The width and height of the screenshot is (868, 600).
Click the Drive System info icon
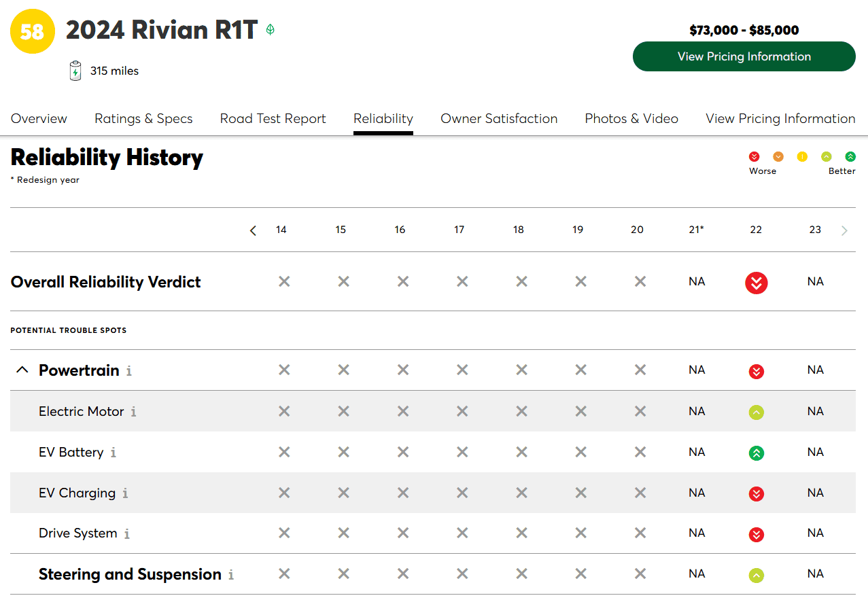pyautogui.click(x=126, y=533)
